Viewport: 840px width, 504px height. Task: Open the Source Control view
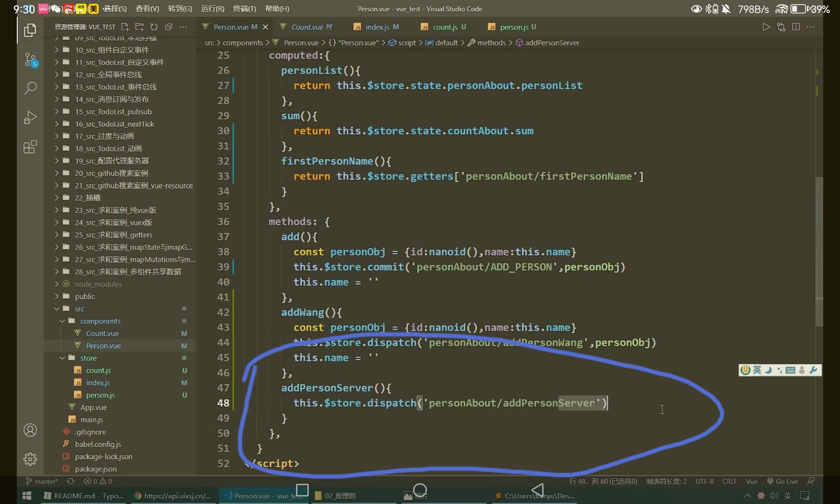(x=30, y=60)
